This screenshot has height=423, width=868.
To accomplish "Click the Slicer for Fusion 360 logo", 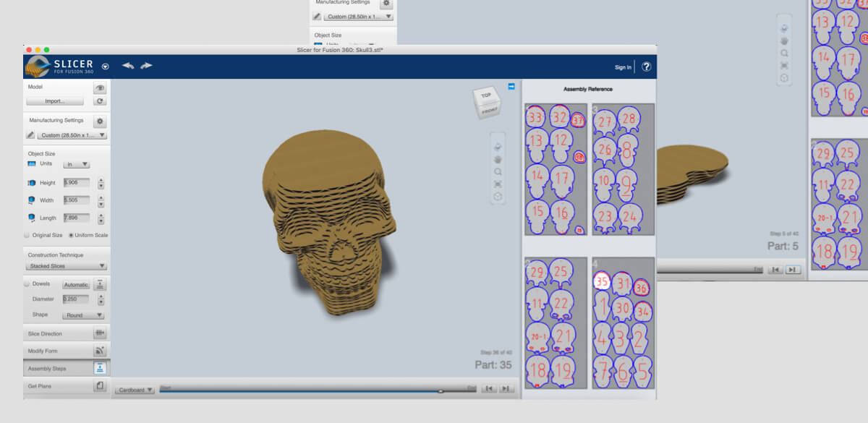I will 59,67.
